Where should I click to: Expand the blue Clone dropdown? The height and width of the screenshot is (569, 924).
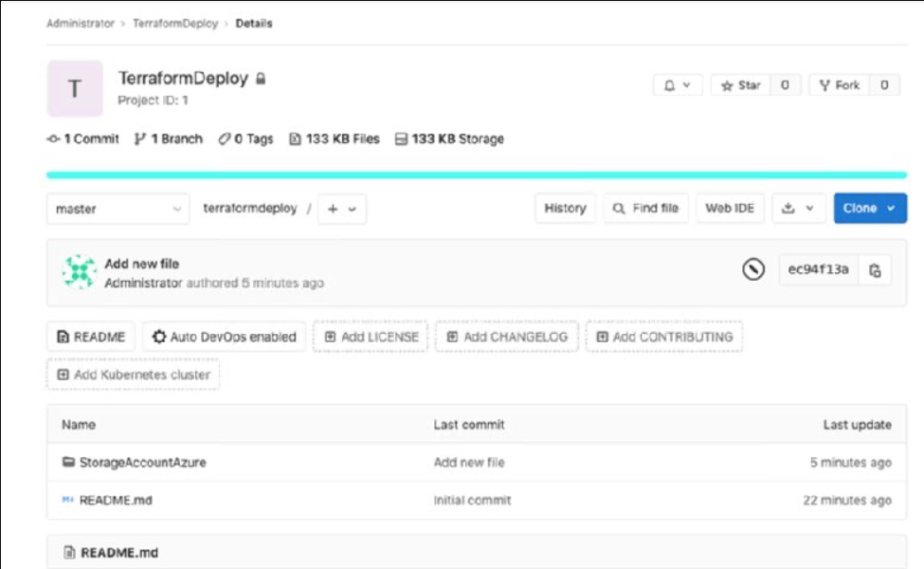pos(870,208)
